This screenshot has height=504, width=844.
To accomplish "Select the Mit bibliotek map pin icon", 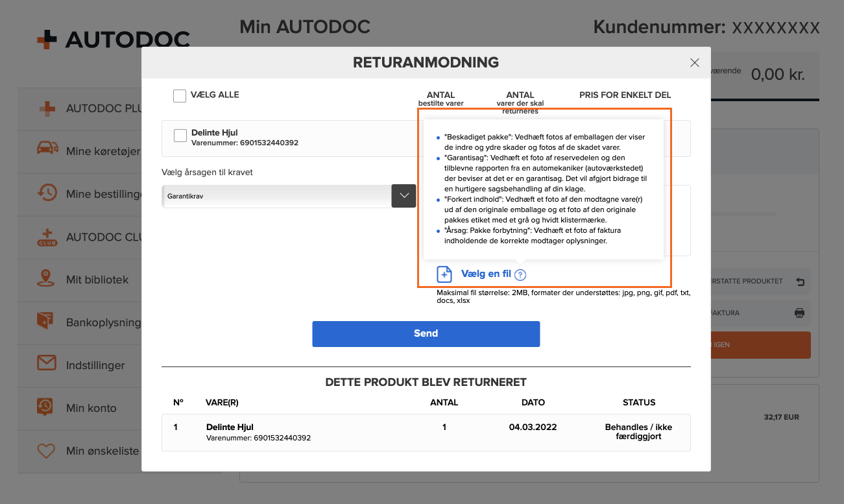I will 46,280.
